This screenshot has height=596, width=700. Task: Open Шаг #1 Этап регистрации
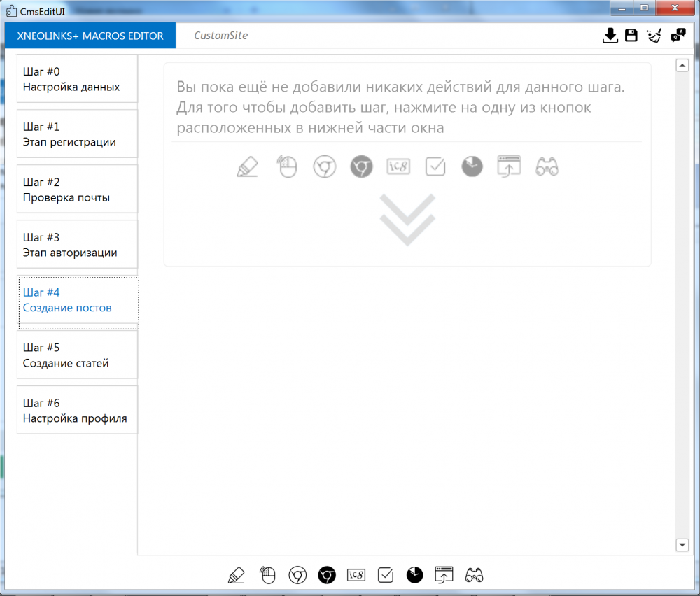[77, 134]
